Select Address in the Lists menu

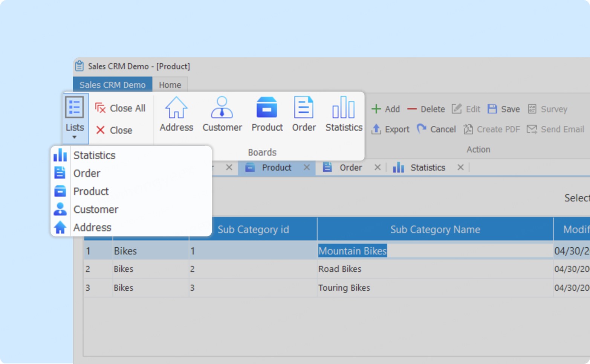point(131,227)
